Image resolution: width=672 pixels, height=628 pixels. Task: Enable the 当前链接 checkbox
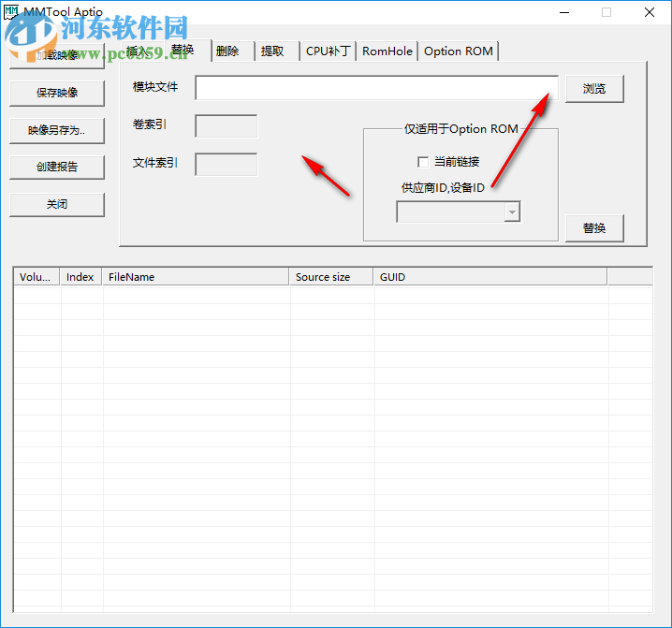423,162
